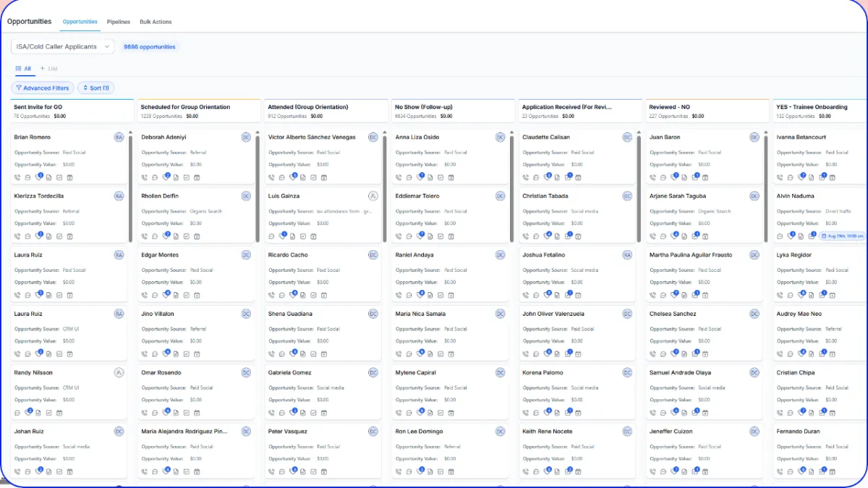Click Attended (Group Orientation) stage header
868x488 pixels.
[x=325, y=111]
